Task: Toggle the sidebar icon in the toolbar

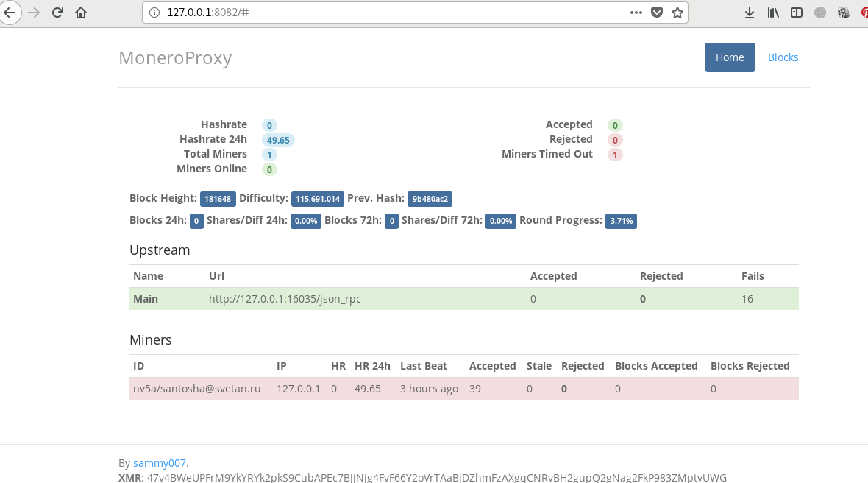Action: 797,13
